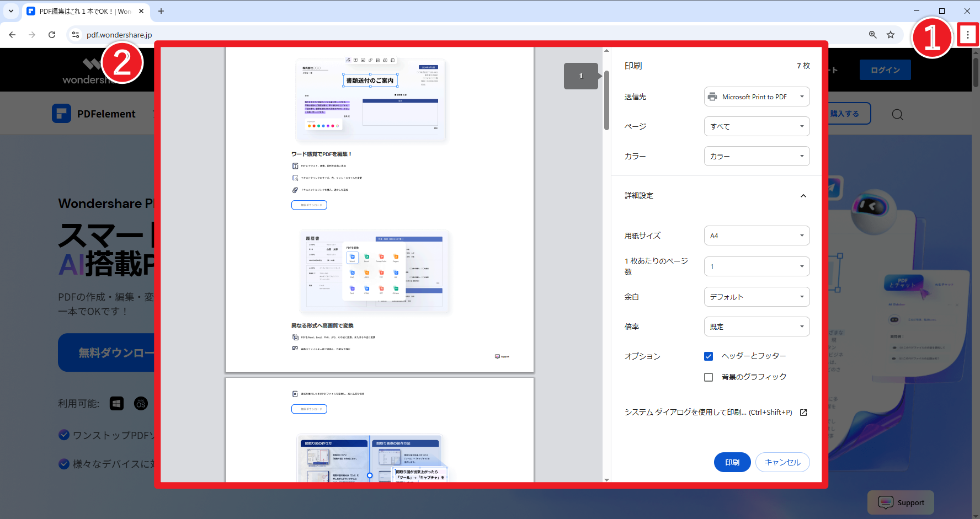This screenshot has width=980, height=519.
Task: Click the PDFelement product name
Action: pyautogui.click(x=106, y=114)
